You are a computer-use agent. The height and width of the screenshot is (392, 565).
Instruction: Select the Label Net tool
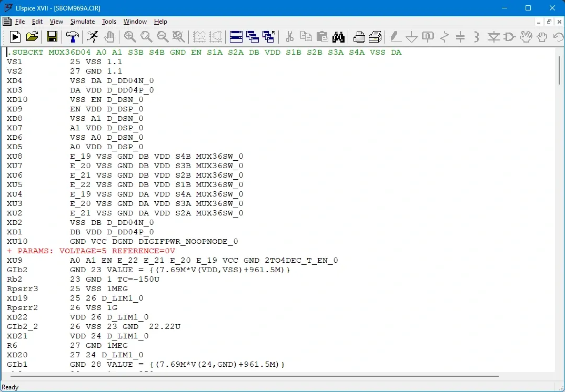428,37
